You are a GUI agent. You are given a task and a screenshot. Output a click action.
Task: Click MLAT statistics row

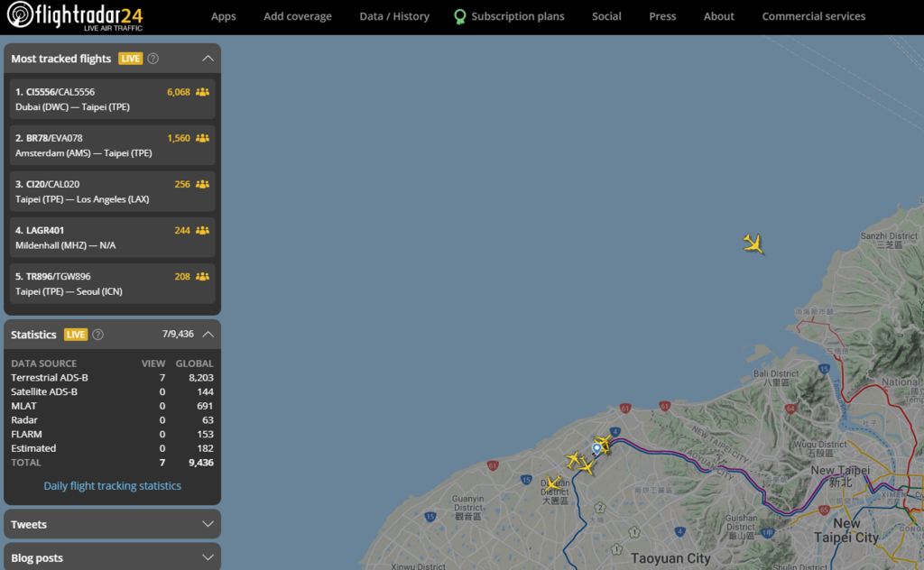pyautogui.click(x=112, y=406)
